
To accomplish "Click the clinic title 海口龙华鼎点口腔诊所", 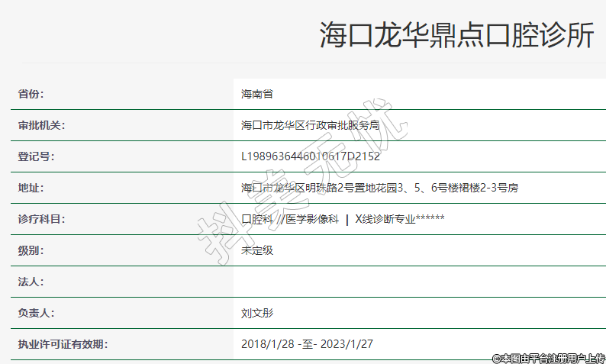I will [x=456, y=36].
